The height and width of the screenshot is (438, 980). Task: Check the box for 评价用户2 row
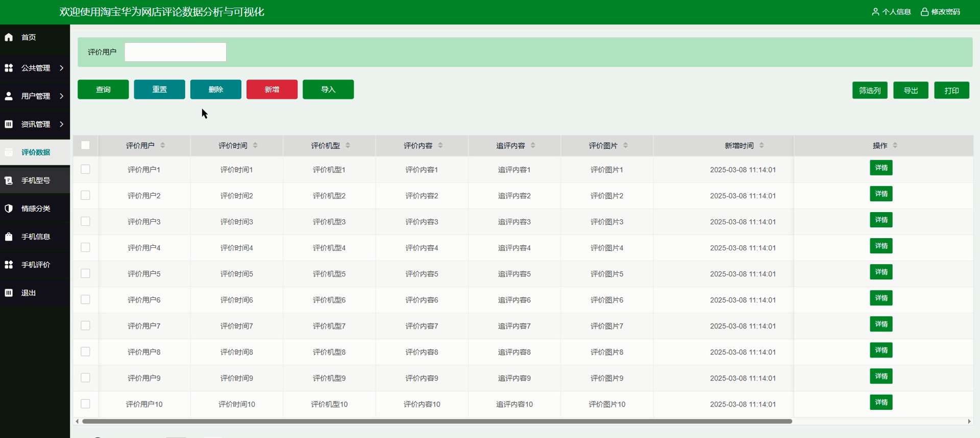(x=85, y=195)
